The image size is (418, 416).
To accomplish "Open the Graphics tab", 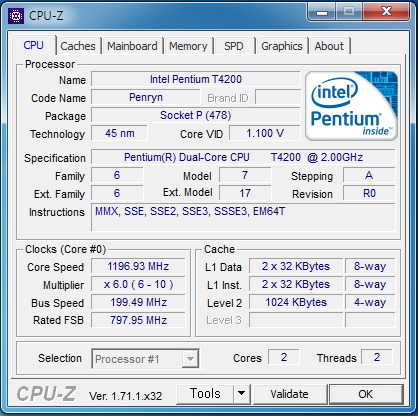I will click(x=282, y=46).
